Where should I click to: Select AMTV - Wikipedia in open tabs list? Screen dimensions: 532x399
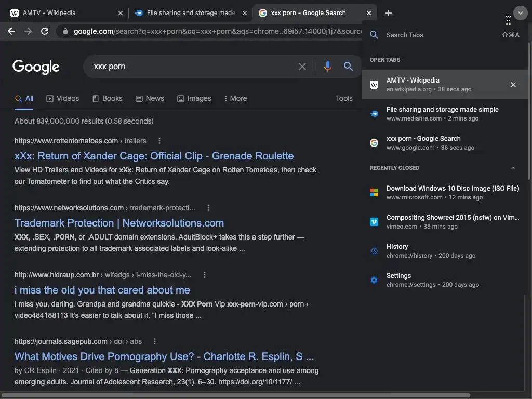click(445, 85)
